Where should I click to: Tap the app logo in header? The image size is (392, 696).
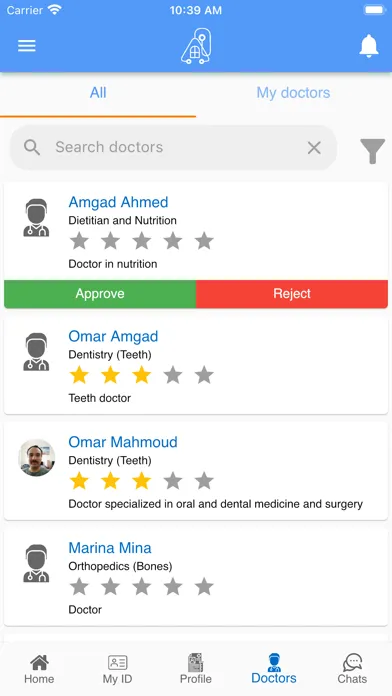point(196,46)
